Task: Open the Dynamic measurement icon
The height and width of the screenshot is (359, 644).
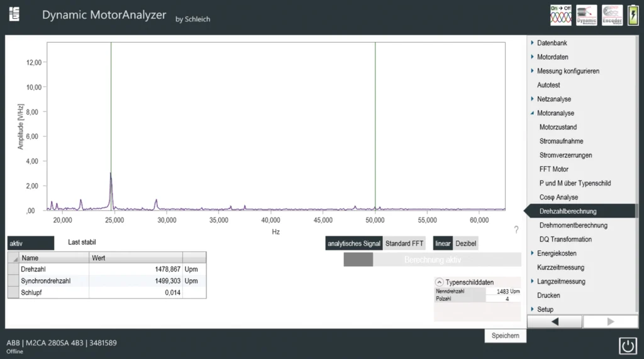Action: click(586, 15)
